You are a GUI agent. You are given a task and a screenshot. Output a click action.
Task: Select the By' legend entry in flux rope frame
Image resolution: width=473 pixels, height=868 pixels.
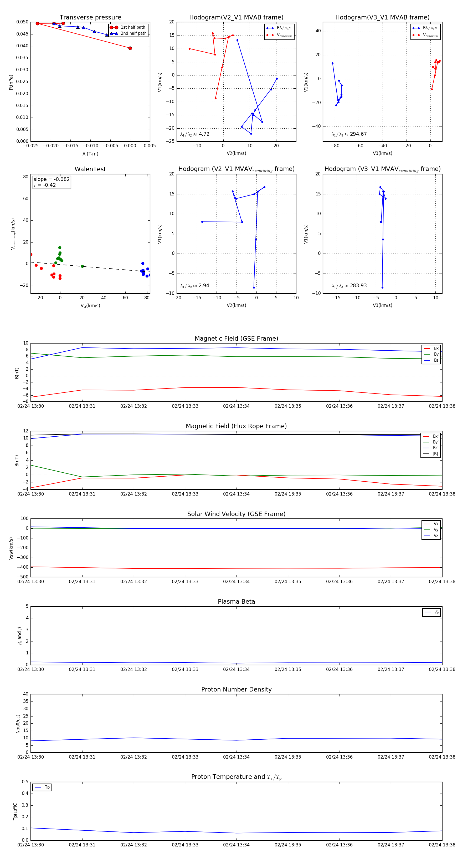431,442
